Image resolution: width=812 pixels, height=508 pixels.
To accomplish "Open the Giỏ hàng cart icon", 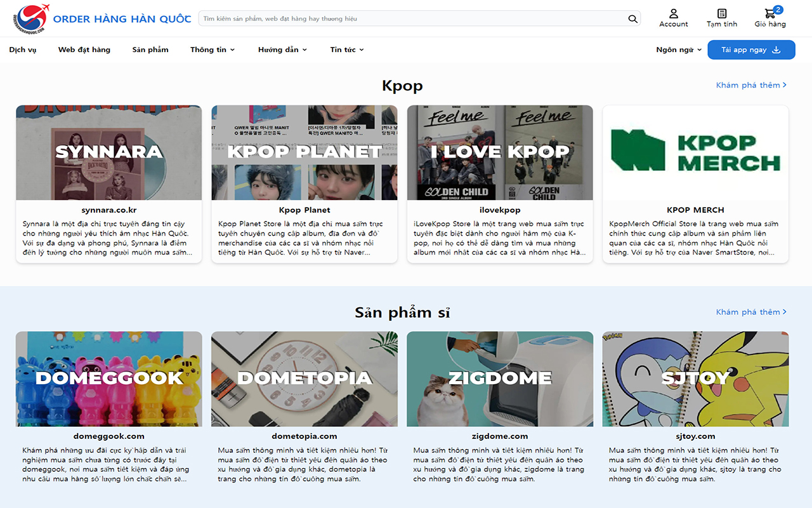I will click(x=770, y=13).
